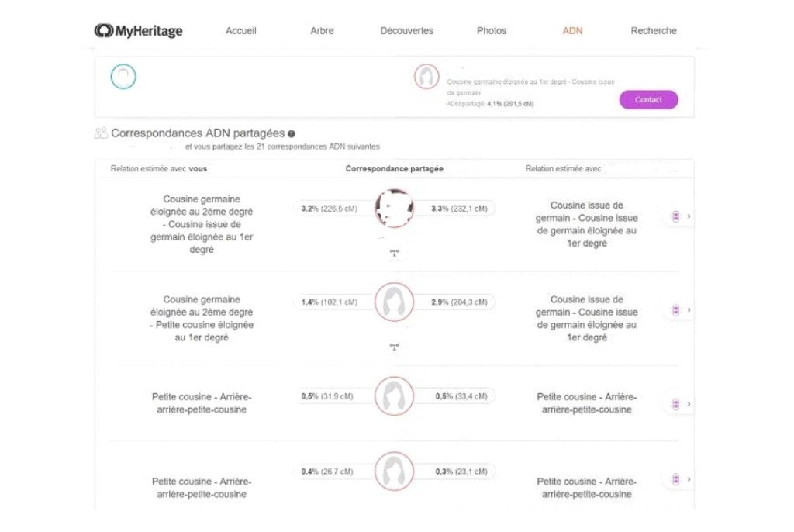Image resolution: width=794 pixels, height=532 pixels.
Task: Switch to the Photos section
Action: click(x=492, y=31)
